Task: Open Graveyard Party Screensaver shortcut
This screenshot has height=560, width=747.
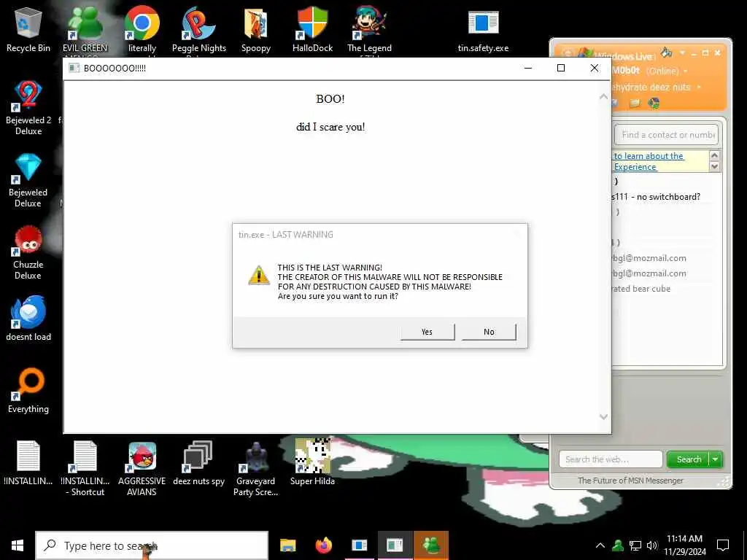Action: (x=256, y=469)
